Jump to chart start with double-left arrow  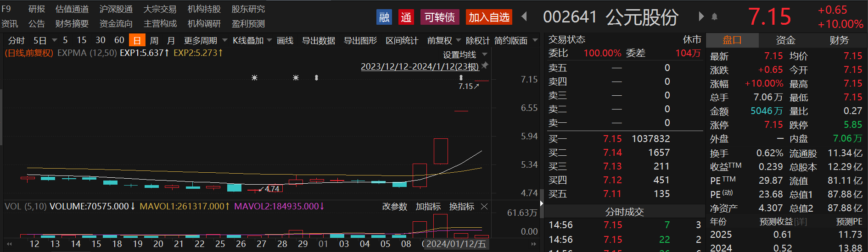coord(9,244)
